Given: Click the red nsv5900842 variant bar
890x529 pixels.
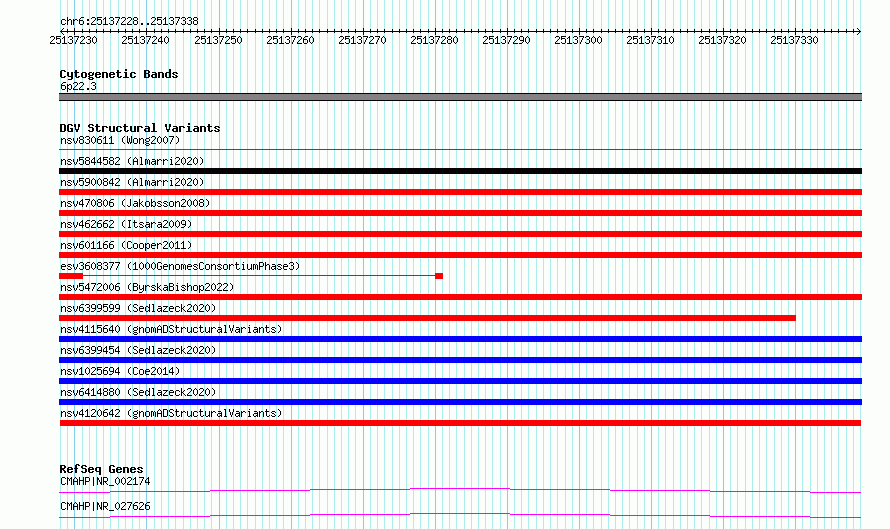Looking at the screenshot, I should tap(460, 192).
